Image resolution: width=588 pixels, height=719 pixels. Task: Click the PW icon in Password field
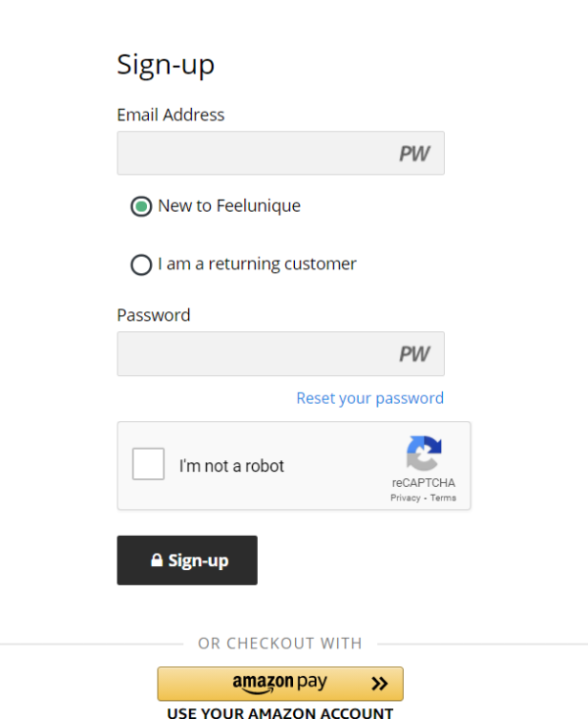click(x=415, y=354)
